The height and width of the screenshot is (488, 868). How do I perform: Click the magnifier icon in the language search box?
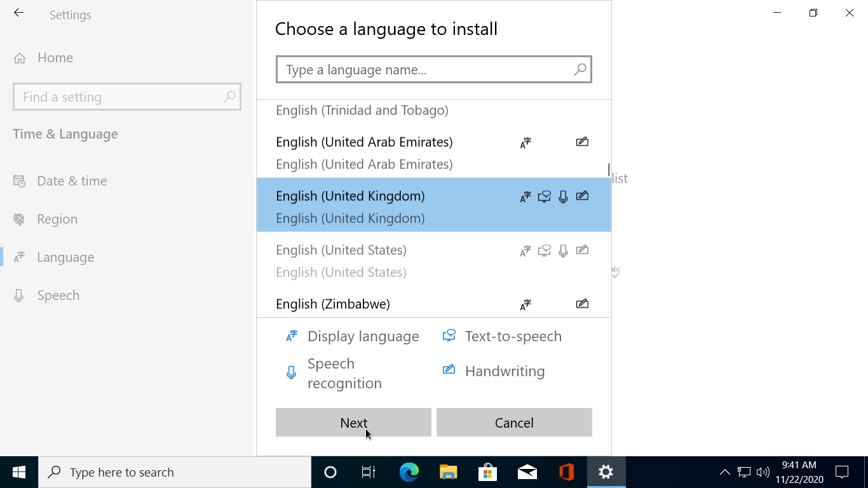point(580,69)
